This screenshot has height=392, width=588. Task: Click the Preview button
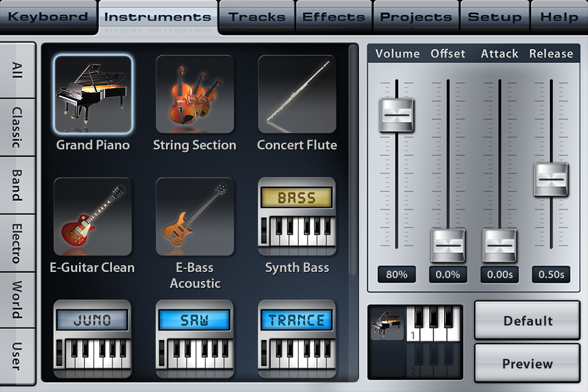tap(527, 363)
